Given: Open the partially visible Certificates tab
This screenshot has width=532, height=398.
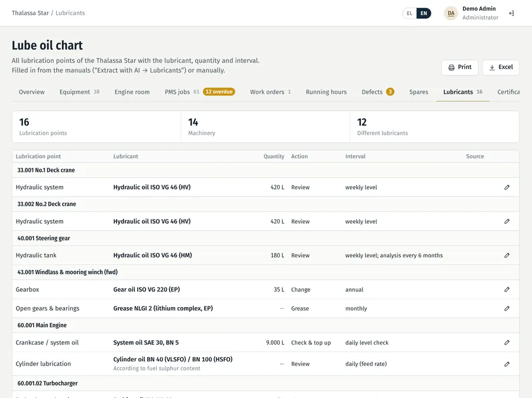Looking at the screenshot, I should click(508, 92).
